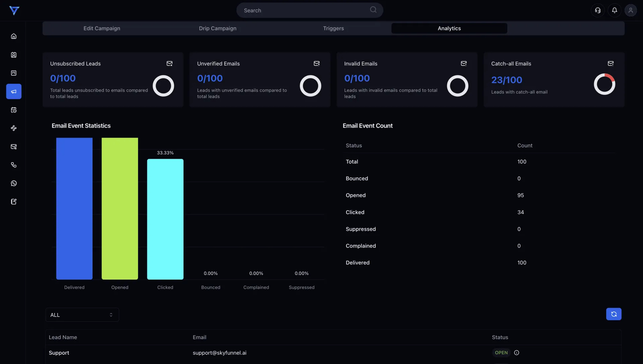Click the blue refresh button
643x364 pixels.
(x=614, y=314)
